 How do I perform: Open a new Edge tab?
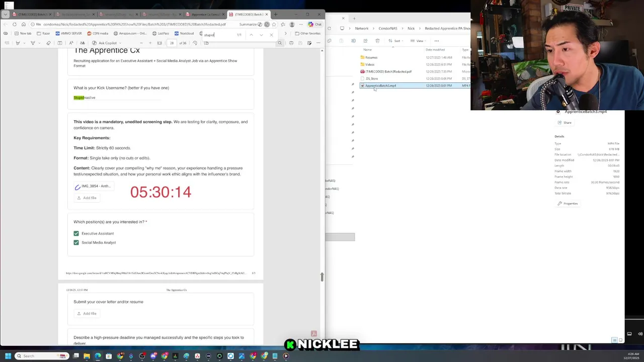click(x=275, y=14)
